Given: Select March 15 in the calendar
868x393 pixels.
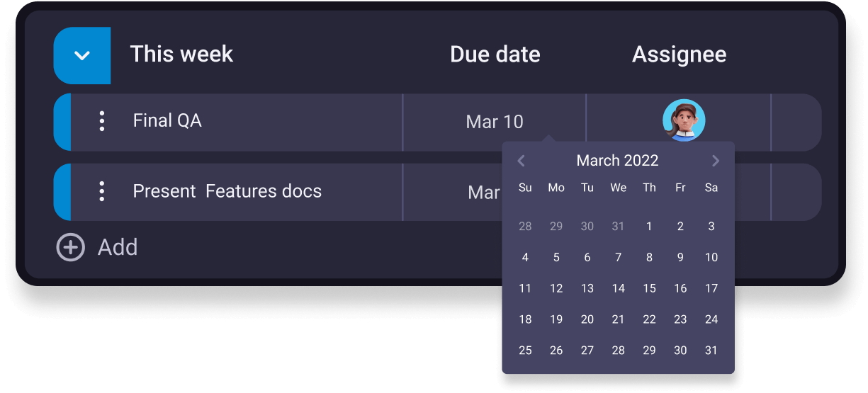Looking at the screenshot, I should click(x=649, y=288).
